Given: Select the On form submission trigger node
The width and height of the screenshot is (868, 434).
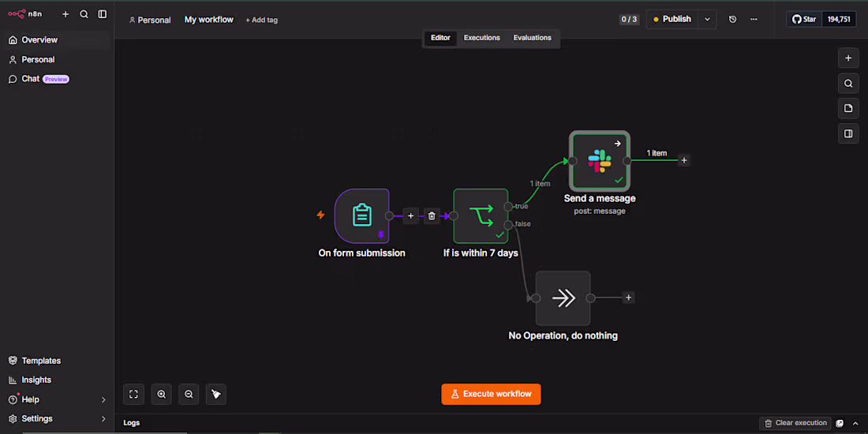Looking at the screenshot, I should pos(362,215).
